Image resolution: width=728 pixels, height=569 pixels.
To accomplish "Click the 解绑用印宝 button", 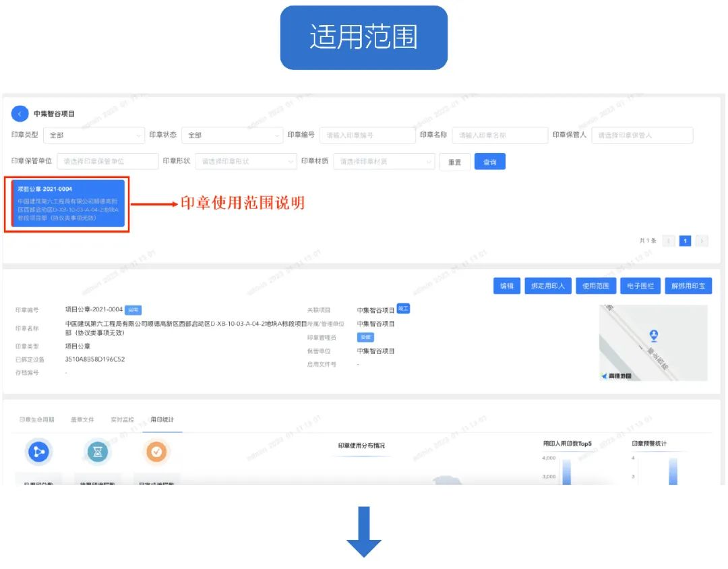I will click(688, 286).
